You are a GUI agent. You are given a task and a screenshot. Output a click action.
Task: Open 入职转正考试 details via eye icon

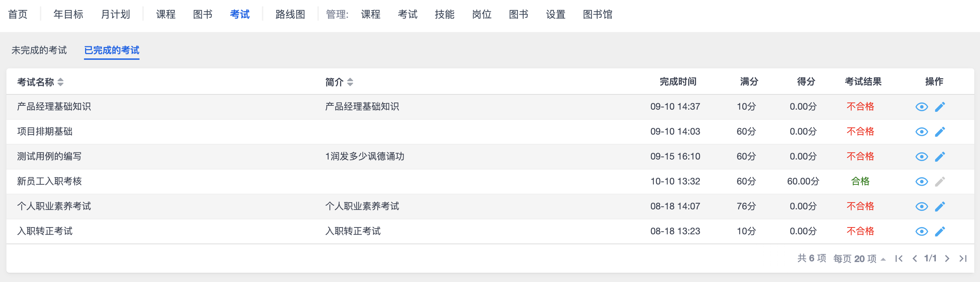[x=921, y=231]
